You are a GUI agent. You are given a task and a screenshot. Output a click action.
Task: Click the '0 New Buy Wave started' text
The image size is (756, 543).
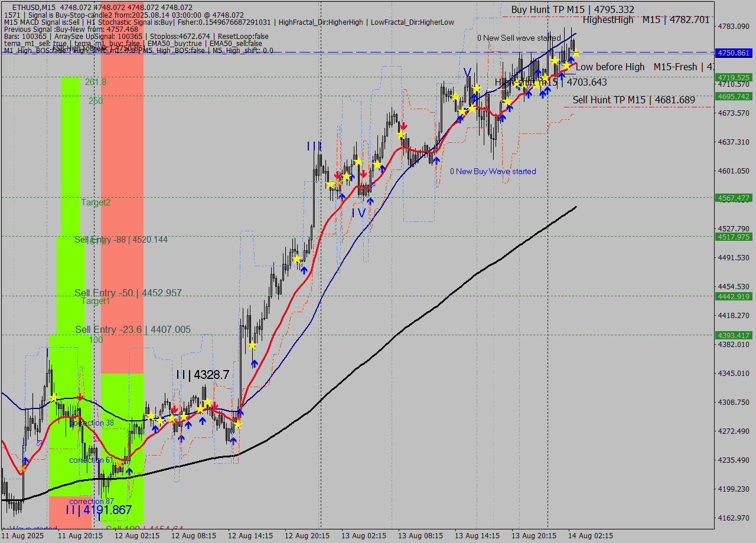click(493, 172)
